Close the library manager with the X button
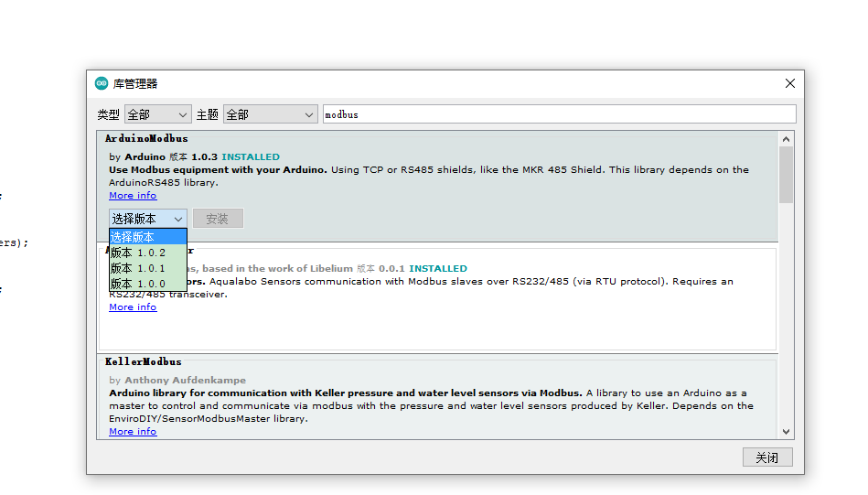Screen dimensions: 868x495 click(790, 83)
